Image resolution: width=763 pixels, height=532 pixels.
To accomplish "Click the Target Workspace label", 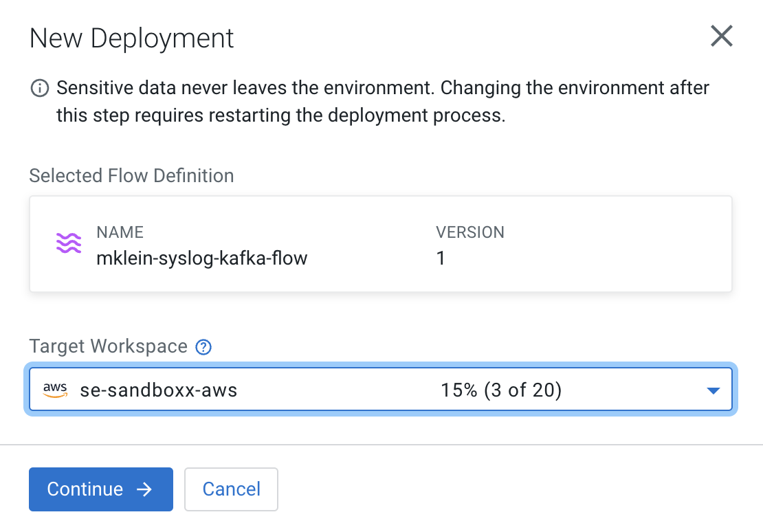I will pyautogui.click(x=108, y=346).
